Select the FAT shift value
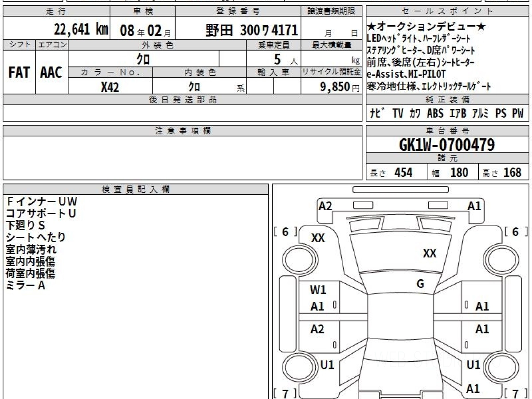The width and height of the screenshot is (532, 399). pyautogui.click(x=19, y=73)
